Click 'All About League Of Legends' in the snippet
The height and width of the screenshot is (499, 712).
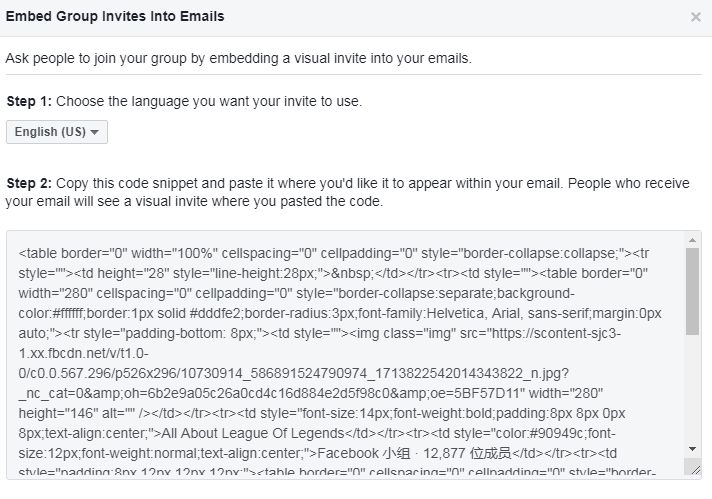[253, 433]
